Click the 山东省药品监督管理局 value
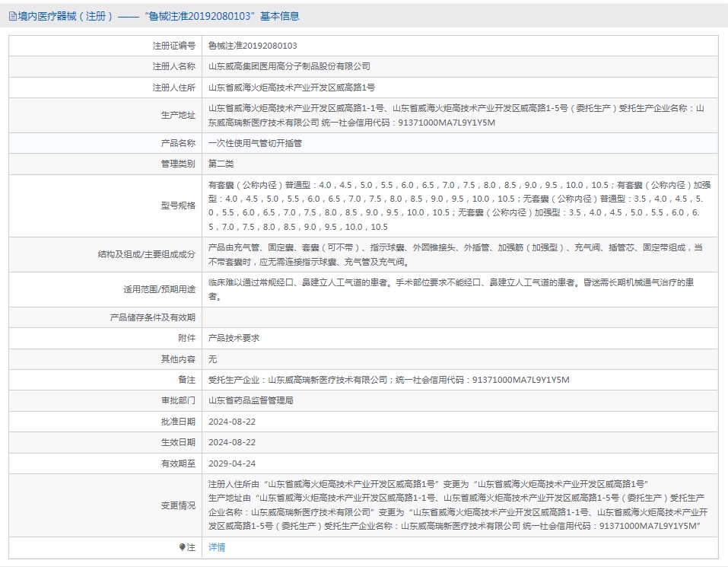Viewport: 728px width, 567px height. tap(251, 400)
